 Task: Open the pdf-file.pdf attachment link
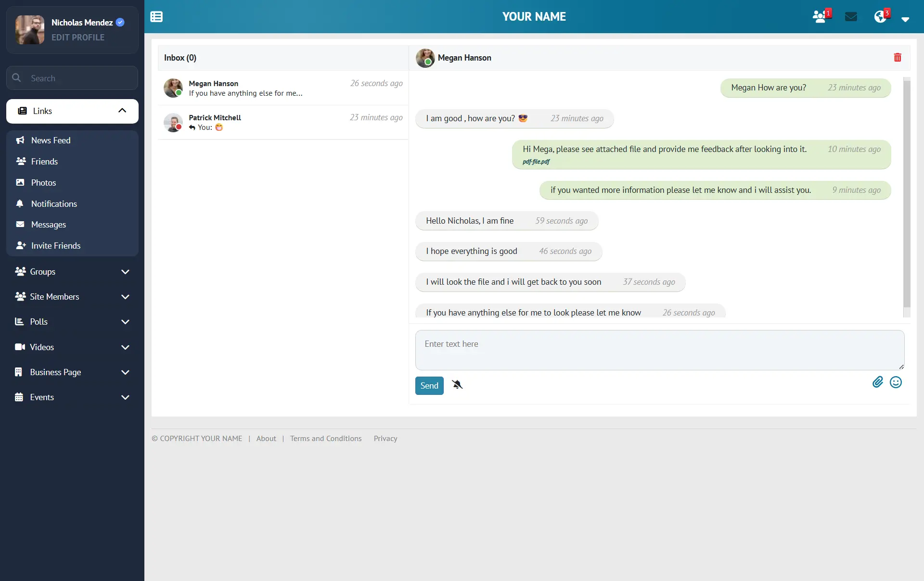536,162
